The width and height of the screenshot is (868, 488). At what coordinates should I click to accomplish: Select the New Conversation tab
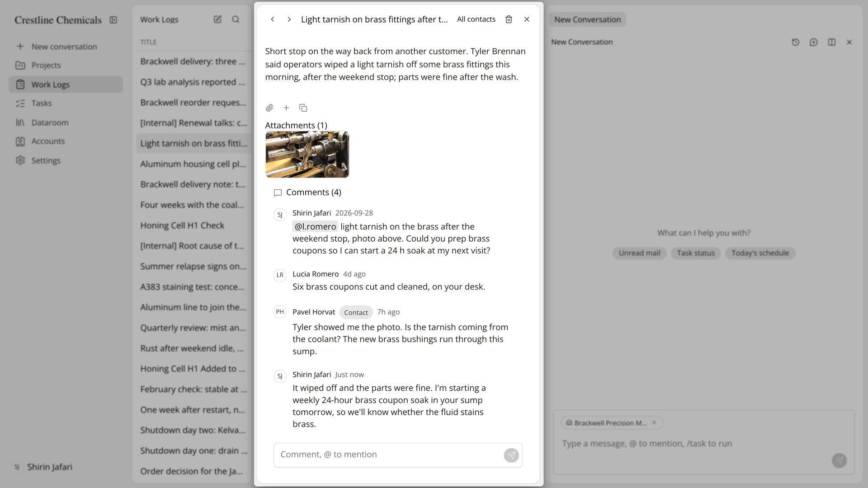coord(587,19)
